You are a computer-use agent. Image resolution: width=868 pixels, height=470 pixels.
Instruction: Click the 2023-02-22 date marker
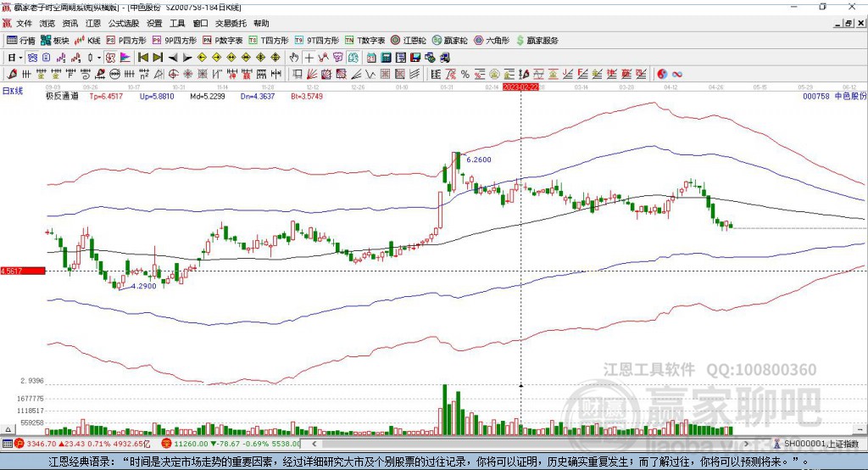pyautogui.click(x=520, y=87)
